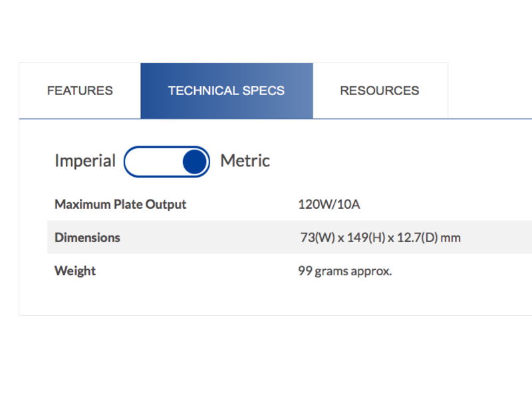
Task: Click the 99 grams approx. value
Action: tap(344, 271)
